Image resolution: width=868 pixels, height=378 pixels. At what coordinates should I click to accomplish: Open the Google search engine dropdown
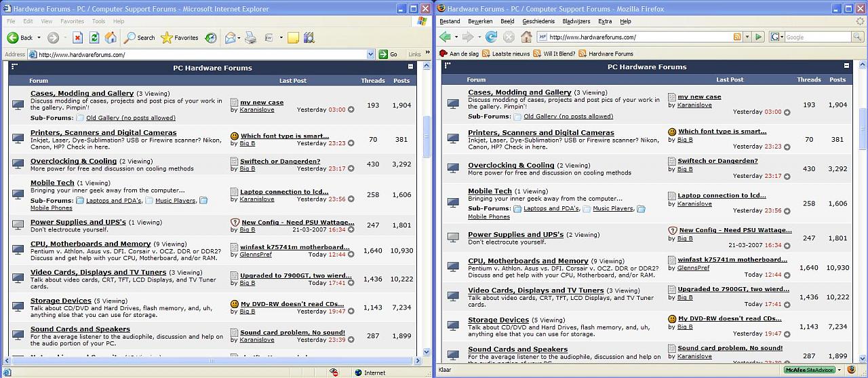click(x=777, y=37)
